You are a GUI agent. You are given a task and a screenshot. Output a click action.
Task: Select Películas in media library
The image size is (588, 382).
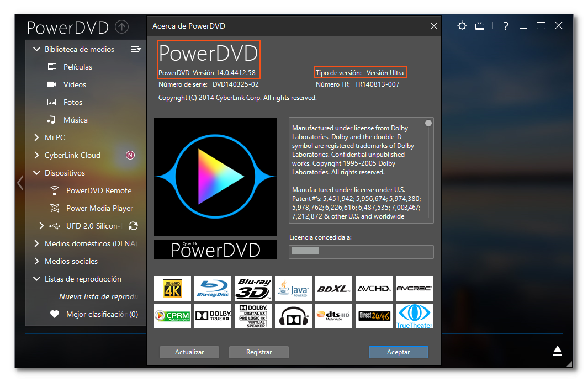tap(78, 67)
